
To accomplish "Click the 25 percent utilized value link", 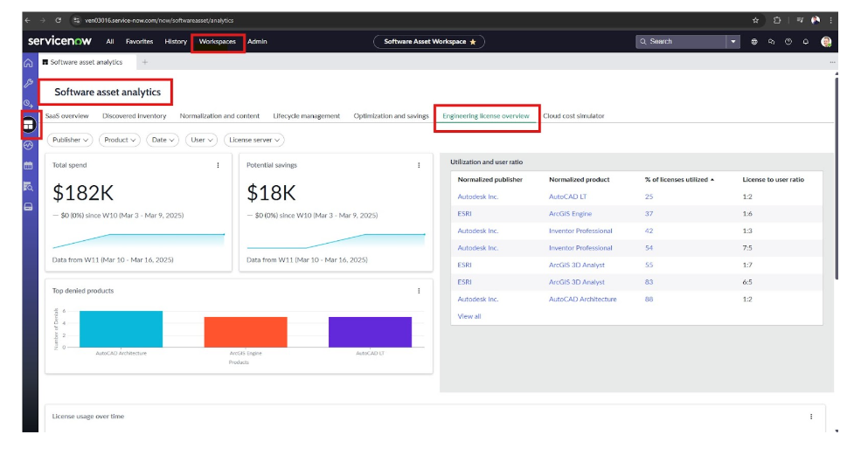I will coord(649,197).
